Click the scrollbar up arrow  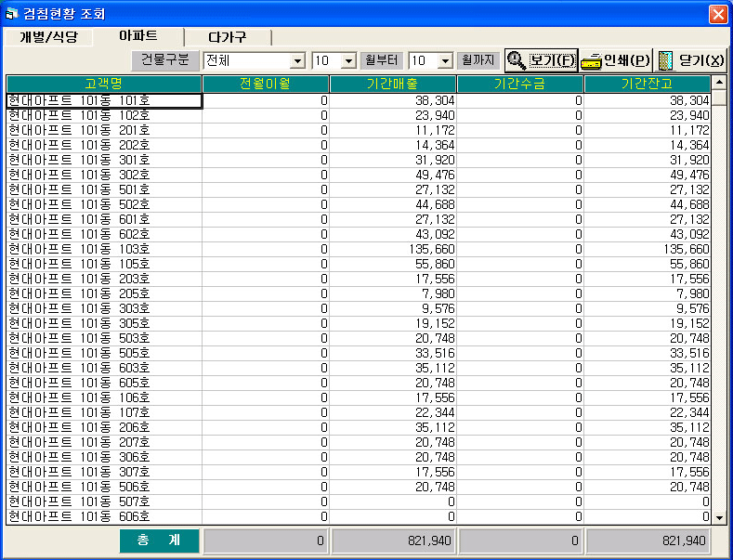[719, 83]
